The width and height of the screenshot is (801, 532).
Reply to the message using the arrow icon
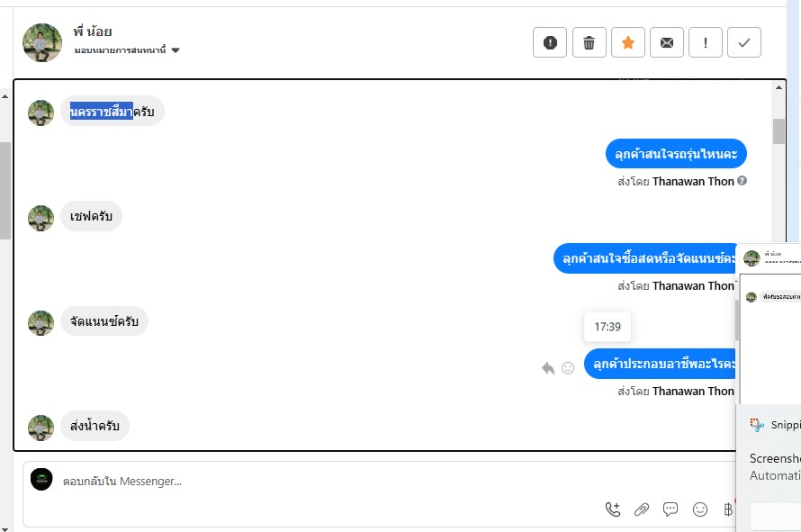pyautogui.click(x=548, y=367)
